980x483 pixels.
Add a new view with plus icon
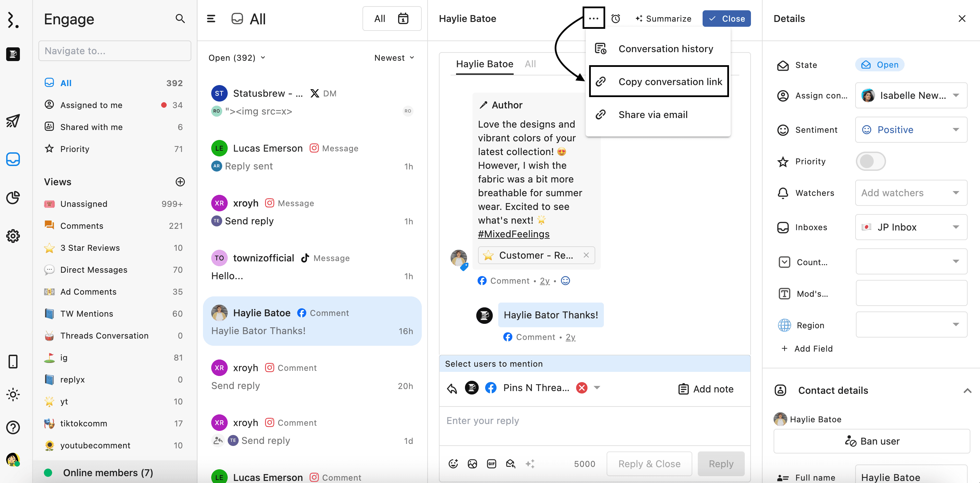[180, 182]
